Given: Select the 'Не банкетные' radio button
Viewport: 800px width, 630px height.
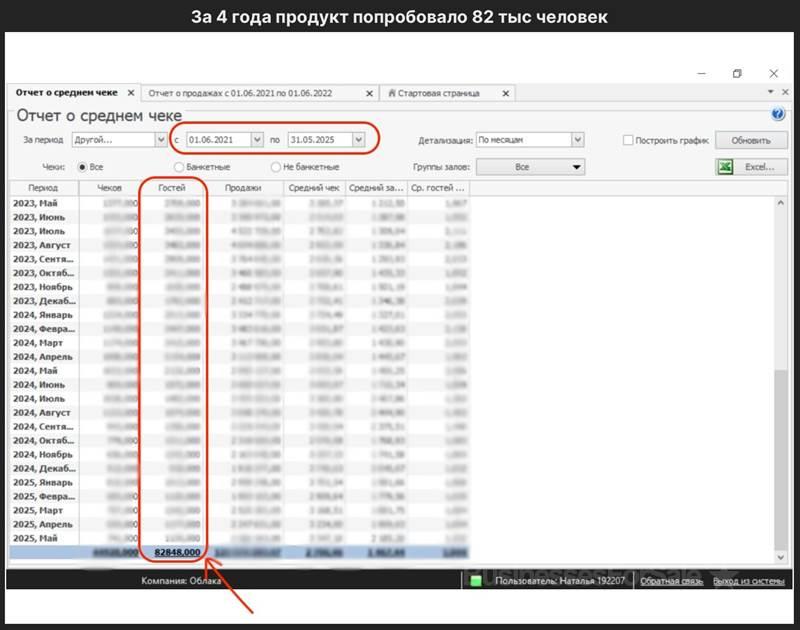Looking at the screenshot, I should (276, 167).
